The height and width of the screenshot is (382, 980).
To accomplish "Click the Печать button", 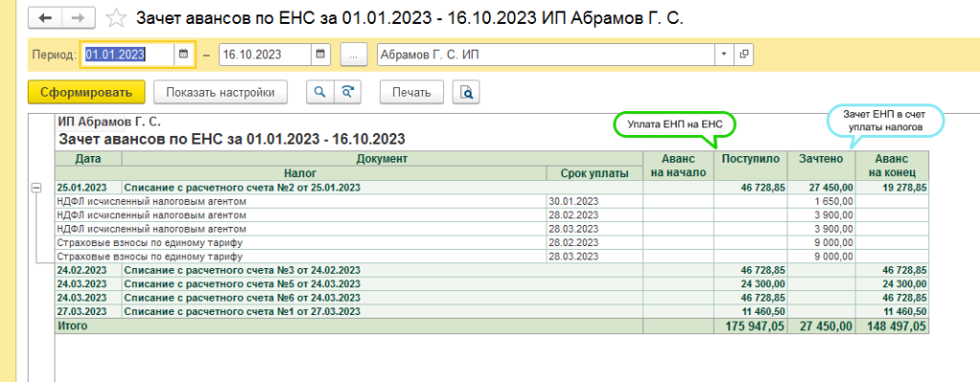I will [x=412, y=93].
